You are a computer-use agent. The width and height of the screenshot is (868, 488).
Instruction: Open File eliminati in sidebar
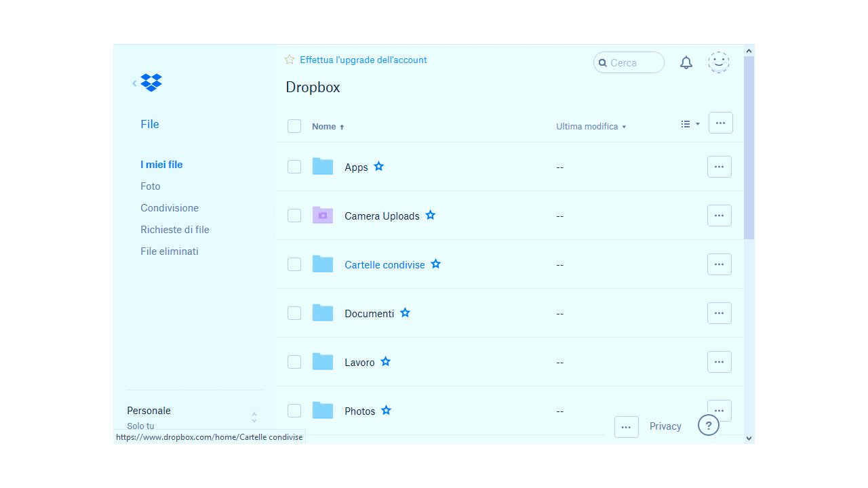pyautogui.click(x=170, y=251)
